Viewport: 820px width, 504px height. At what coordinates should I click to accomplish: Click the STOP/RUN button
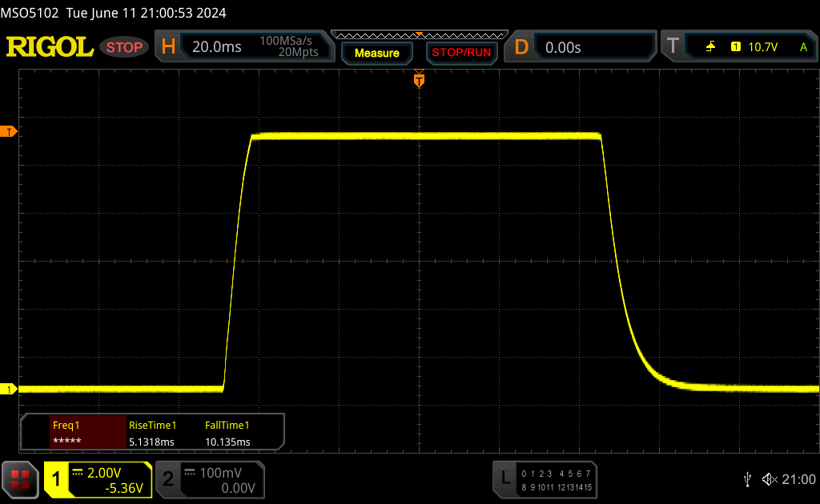point(461,53)
